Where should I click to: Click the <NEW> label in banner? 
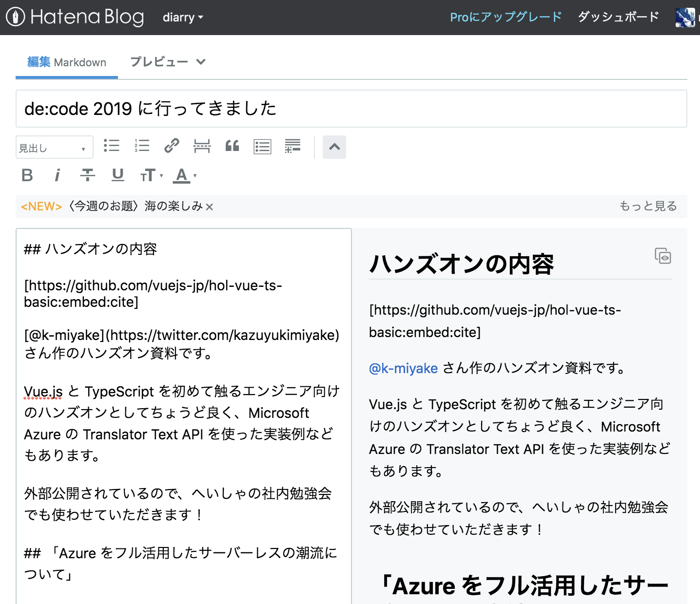[41, 207]
